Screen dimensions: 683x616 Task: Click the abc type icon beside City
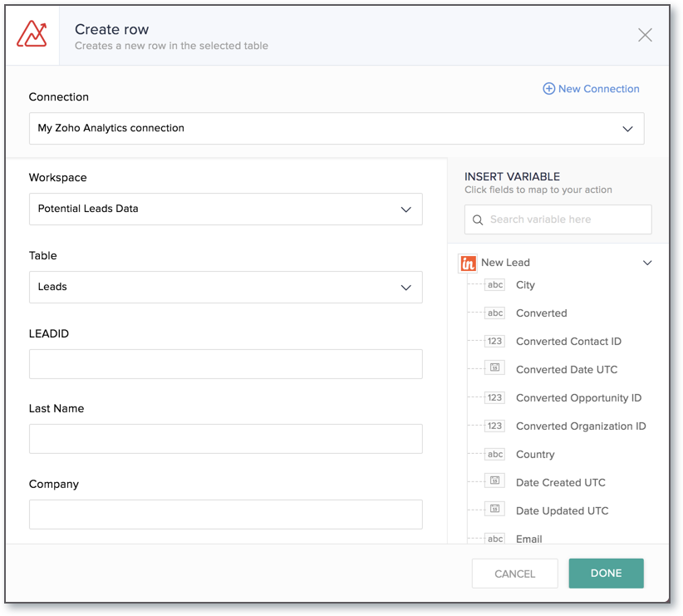pyautogui.click(x=494, y=284)
